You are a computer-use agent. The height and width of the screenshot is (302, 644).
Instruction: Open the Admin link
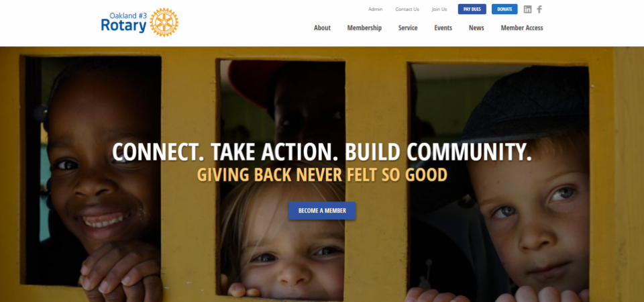pyautogui.click(x=375, y=9)
